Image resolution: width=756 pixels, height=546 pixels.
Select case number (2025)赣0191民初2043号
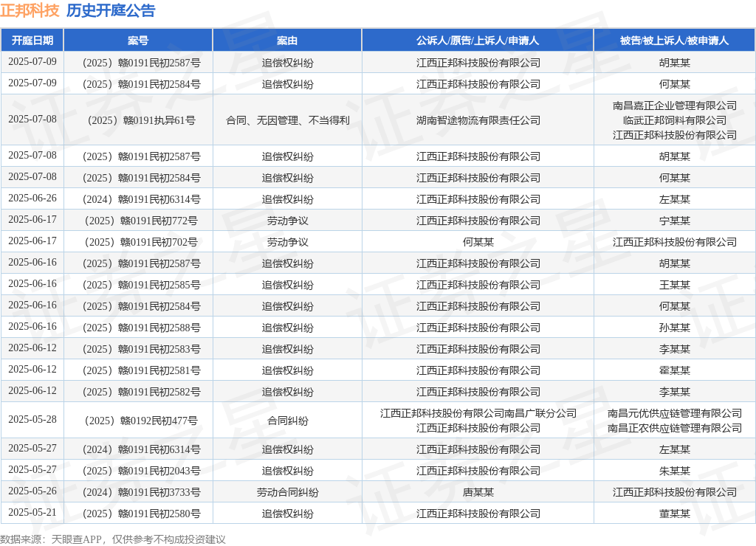(x=141, y=471)
